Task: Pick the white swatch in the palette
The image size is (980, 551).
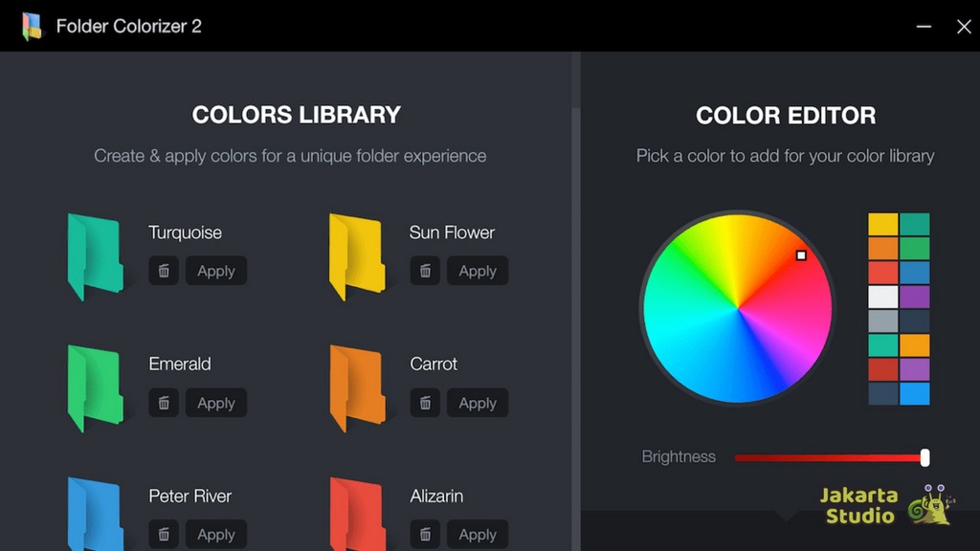Action: 883,297
